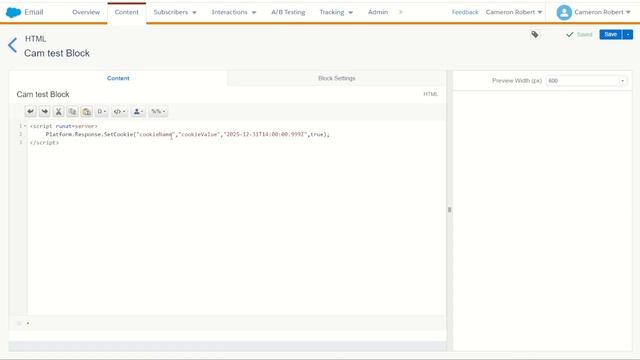
Task: Open the personalization person dropdown
Action: tap(138, 111)
